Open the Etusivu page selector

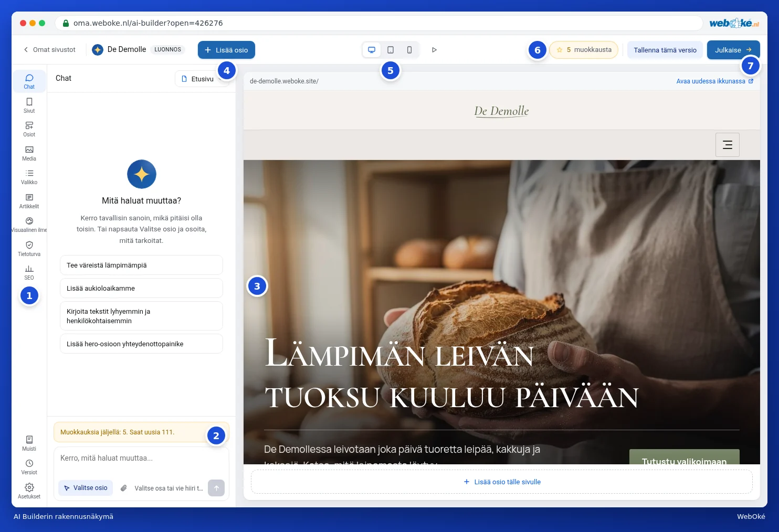[x=202, y=79]
